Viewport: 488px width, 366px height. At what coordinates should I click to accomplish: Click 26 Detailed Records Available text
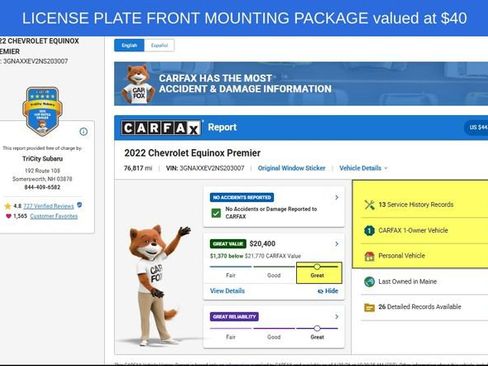tap(420, 307)
